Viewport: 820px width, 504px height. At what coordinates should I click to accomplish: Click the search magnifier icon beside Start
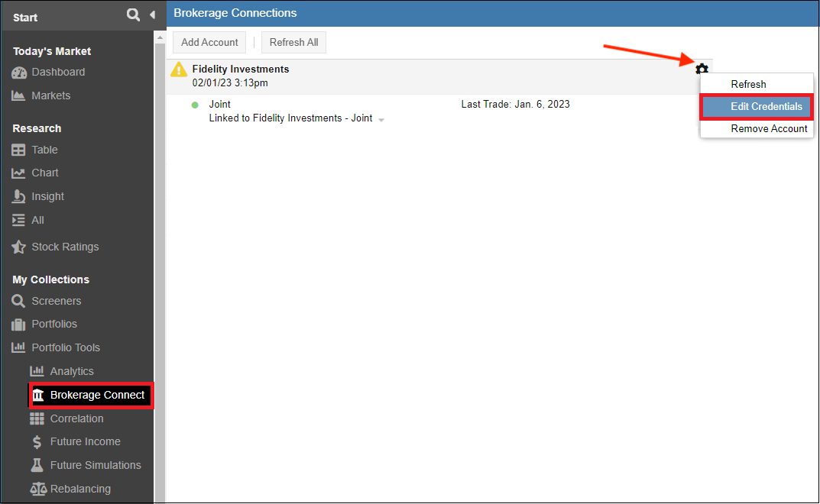coord(133,15)
